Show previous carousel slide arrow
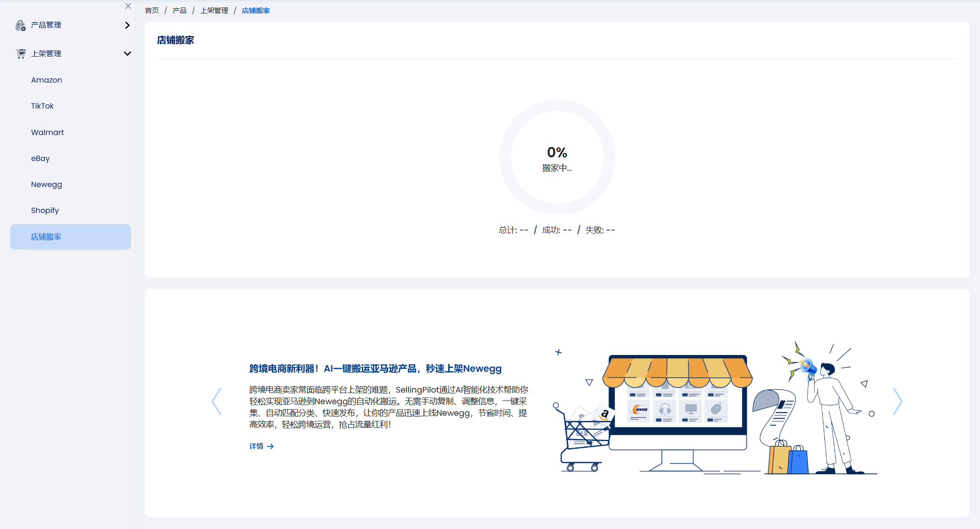 216,401
